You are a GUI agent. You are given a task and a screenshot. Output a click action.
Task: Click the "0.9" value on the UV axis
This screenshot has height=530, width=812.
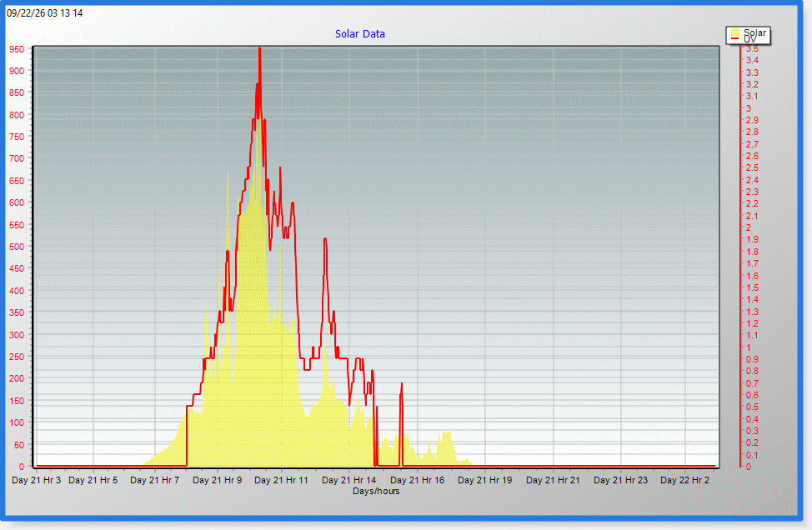752,359
